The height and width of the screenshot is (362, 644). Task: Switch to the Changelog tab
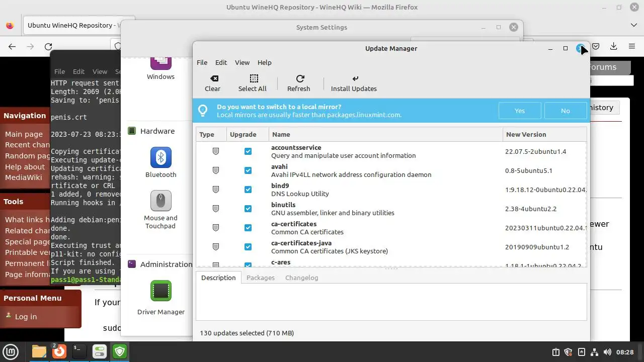[x=301, y=278]
